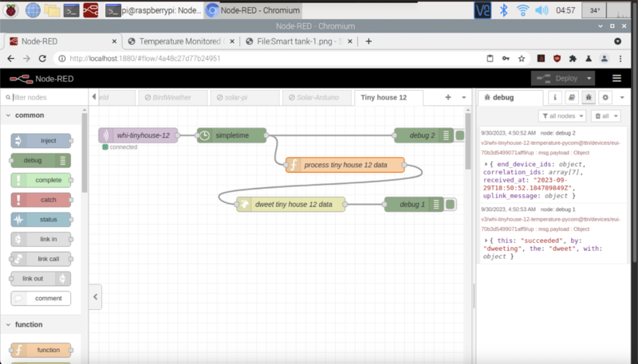This screenshot has height=364, width=638.
Task: Select the process tiny house 12 data function node
Action: tap(345, 165)
